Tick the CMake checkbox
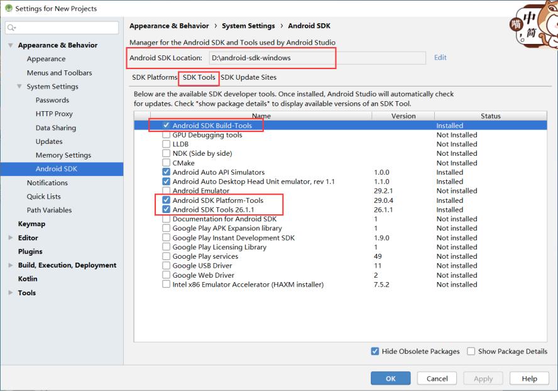The width and height of the screenshot is (558, 392). [x=166, y=163]
